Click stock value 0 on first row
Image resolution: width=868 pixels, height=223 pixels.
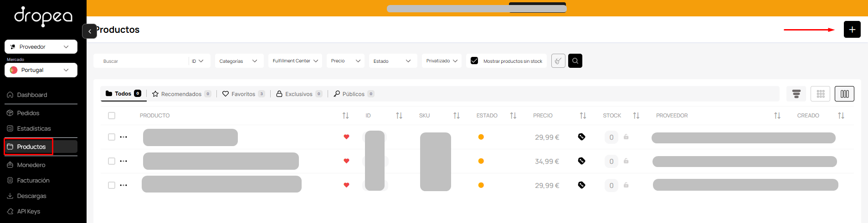click(611, 137)
